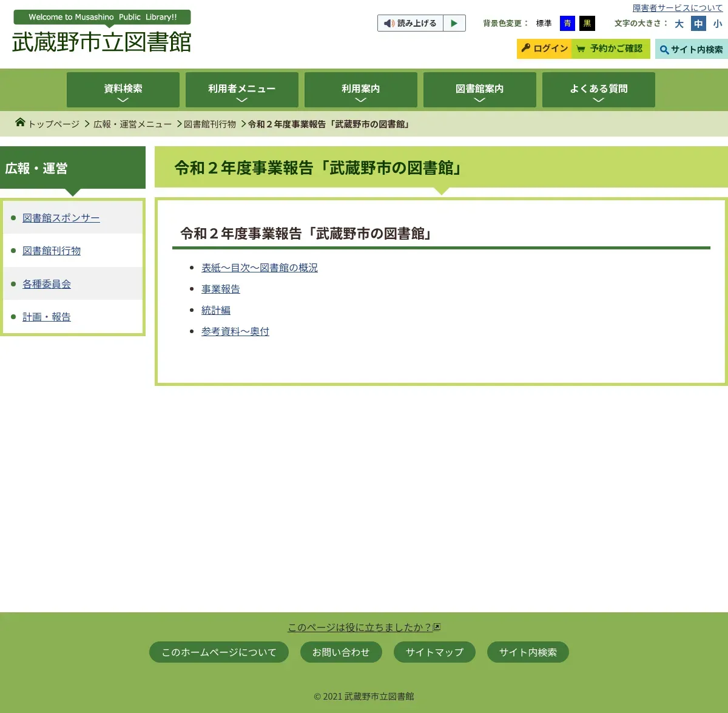Open the 参考資料～奥付 link

235,331
